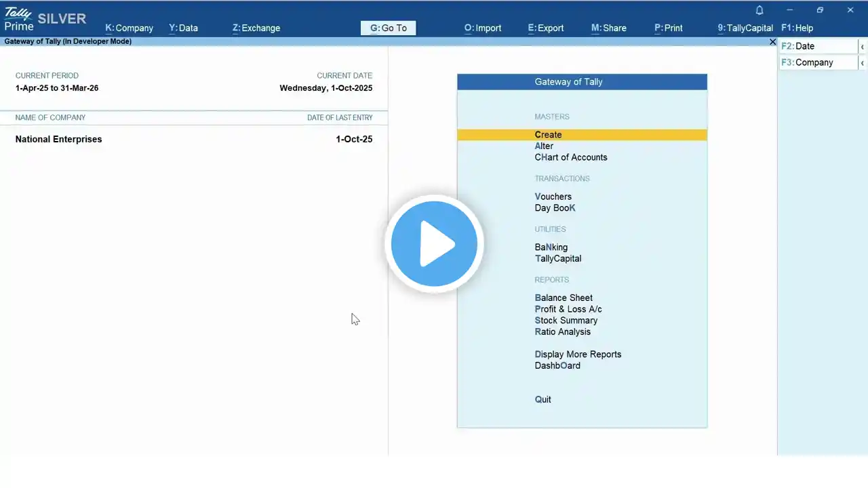Open 9: TallyCapital in top bar

(x=745, y=28)
